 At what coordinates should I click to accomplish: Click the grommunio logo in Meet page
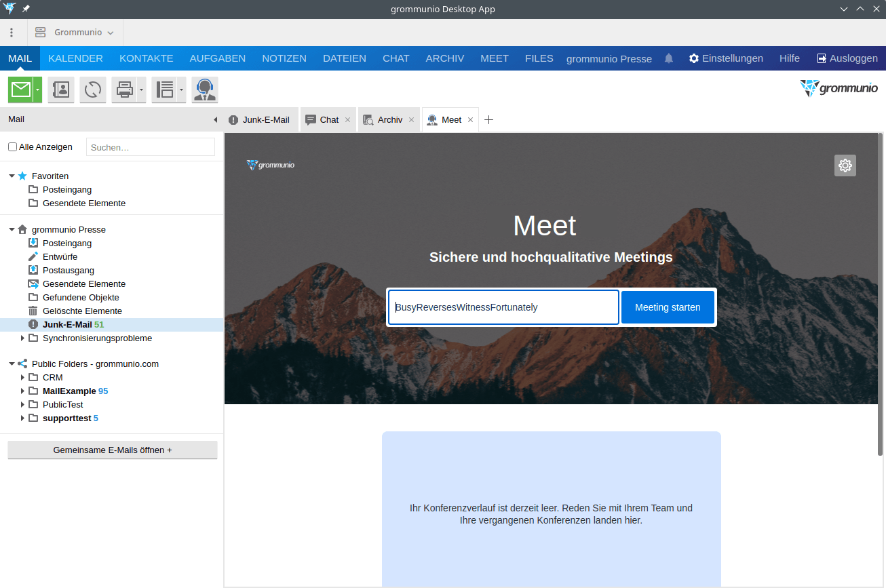[x=271, y=165]
